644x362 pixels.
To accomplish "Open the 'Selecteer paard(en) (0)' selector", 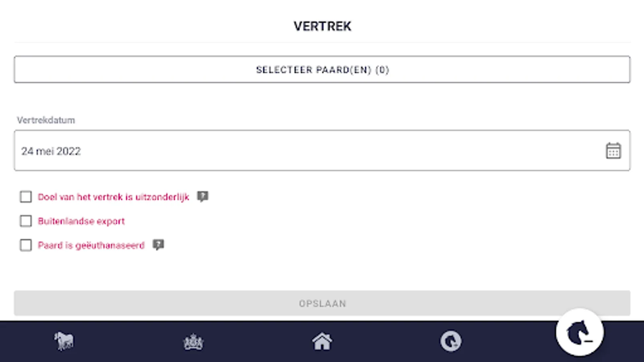I will pos(322,70).
